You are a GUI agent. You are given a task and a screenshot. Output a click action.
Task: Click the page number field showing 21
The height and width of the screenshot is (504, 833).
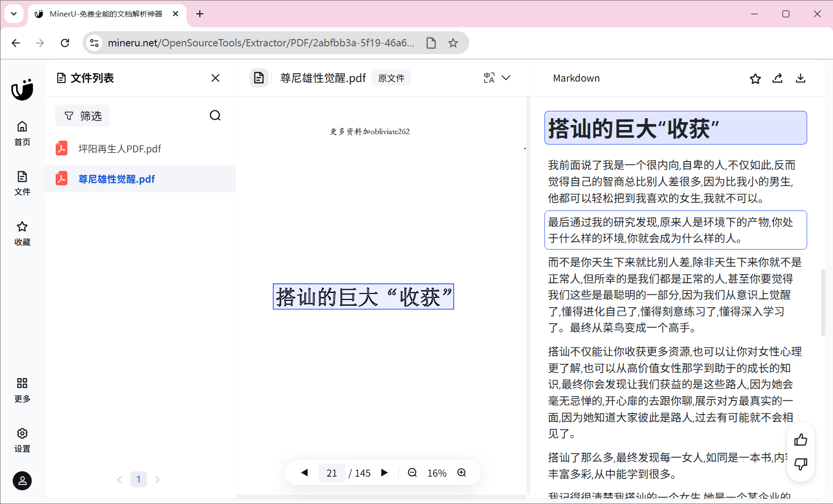point(332,473)
